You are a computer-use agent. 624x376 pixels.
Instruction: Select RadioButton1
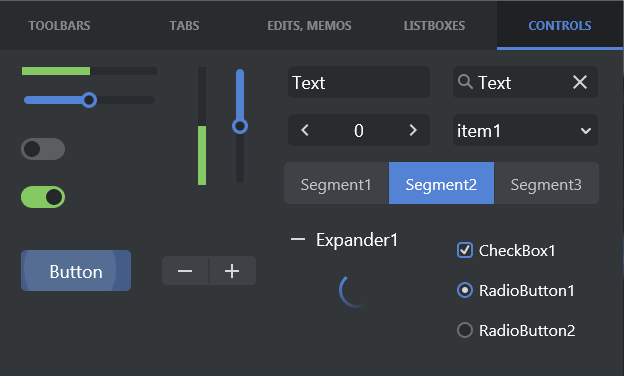point(465,290)
